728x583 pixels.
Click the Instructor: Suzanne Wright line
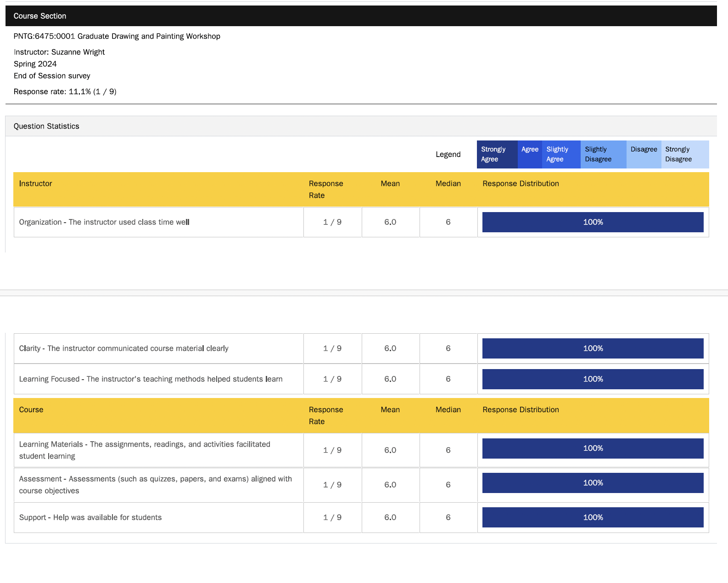[x=59, y=52]
